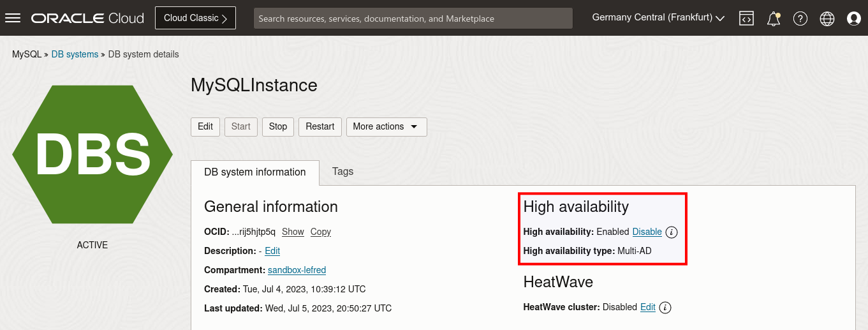Image resolution: width=868 pixels, height=330 pixels.
Task: Open the hamburger navigation menu
Action: coord(13,18)
